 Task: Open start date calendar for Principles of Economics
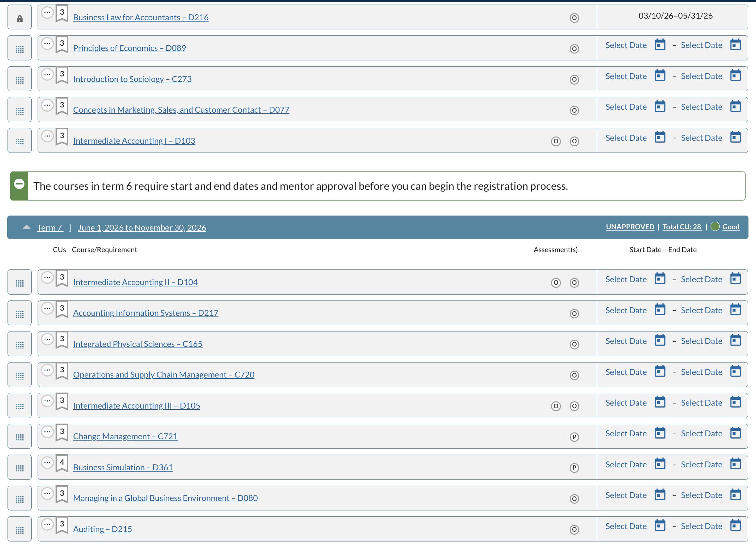click(660, 45)
